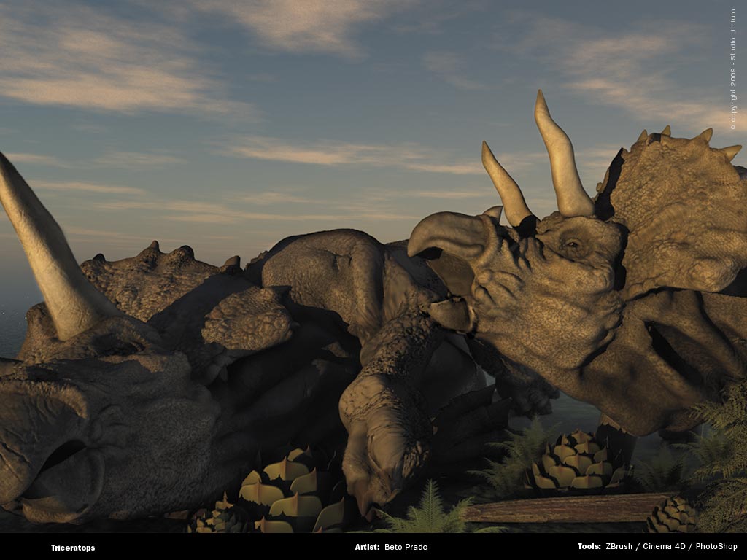
Task: Click the vertical copyright 2009 Studio Lithium text
Action: [x=733, y=69]
